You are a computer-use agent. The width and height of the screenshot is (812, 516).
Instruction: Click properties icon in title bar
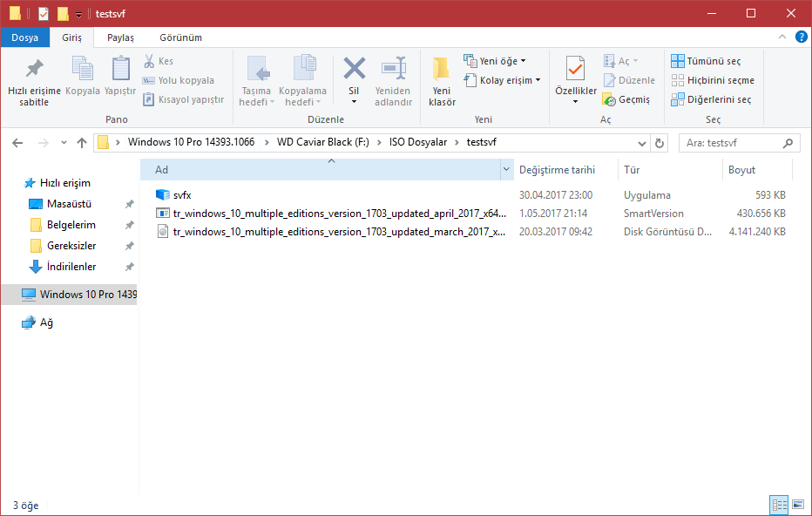(44, 13)
